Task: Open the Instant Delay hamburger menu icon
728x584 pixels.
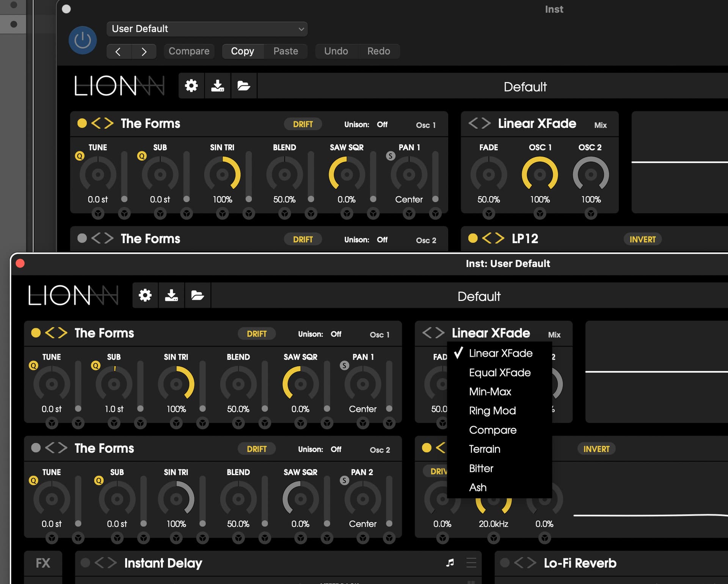Action: (x=471, y=563)
